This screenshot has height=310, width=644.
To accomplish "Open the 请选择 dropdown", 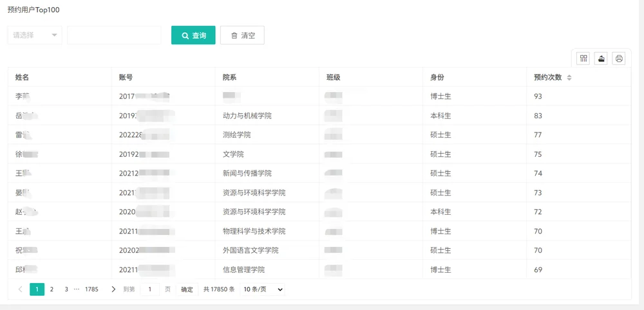I will pyautogui.click(x=35, y=35).
